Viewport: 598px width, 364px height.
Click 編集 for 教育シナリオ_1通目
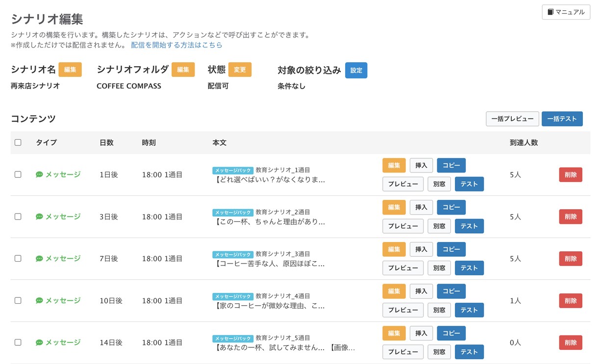click(x=394, y=166)
